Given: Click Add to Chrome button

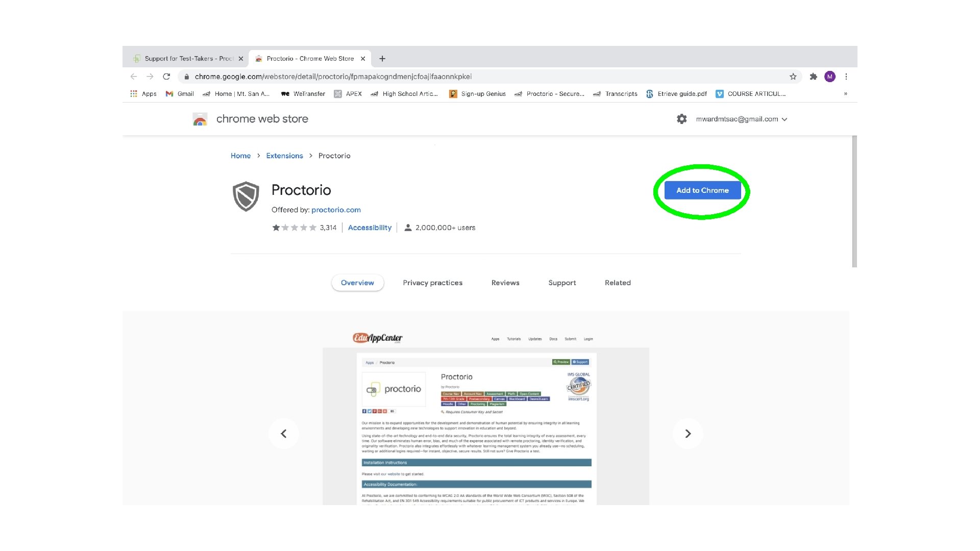Looking at the screenshot, I should pyautogui.click(x=702, y=190).
